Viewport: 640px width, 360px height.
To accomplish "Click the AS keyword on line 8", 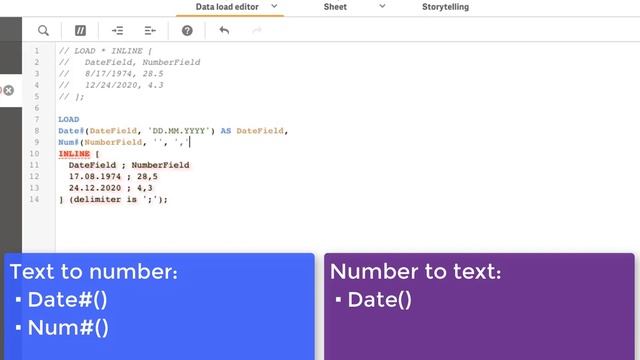I will pos(226,131).
